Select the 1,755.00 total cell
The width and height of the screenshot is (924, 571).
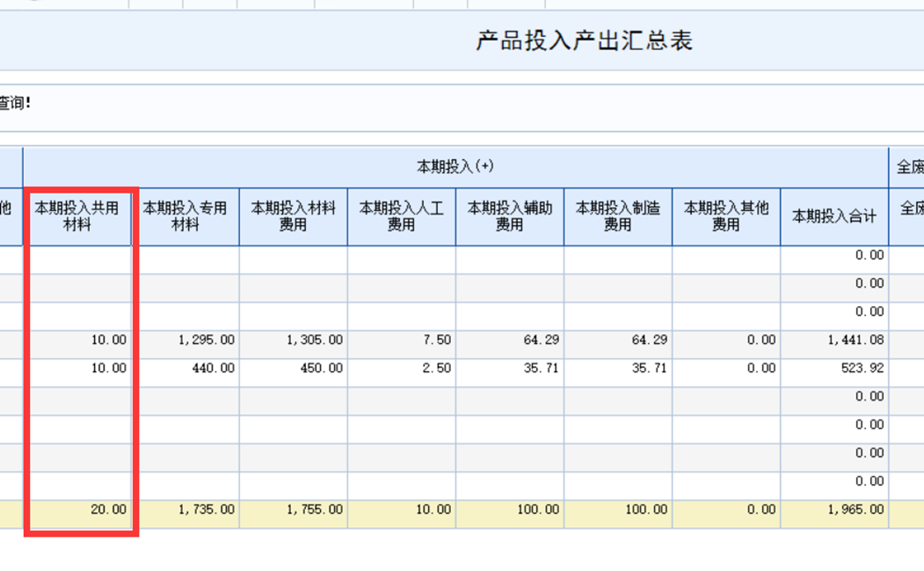pyautogui.click(x=294, y=514)
